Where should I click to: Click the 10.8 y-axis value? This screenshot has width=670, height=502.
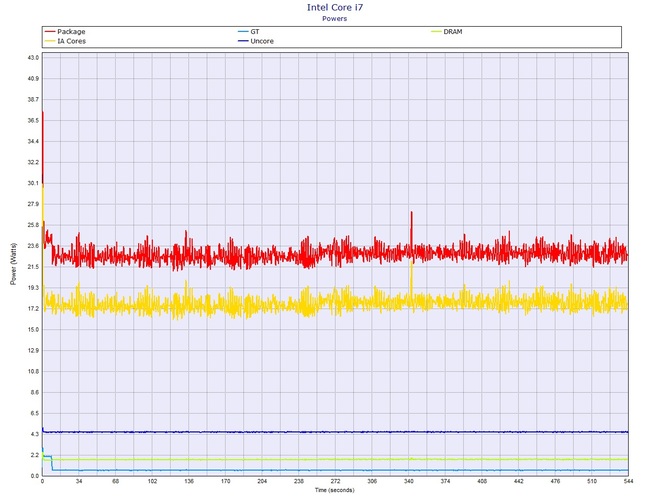(33, 371)
